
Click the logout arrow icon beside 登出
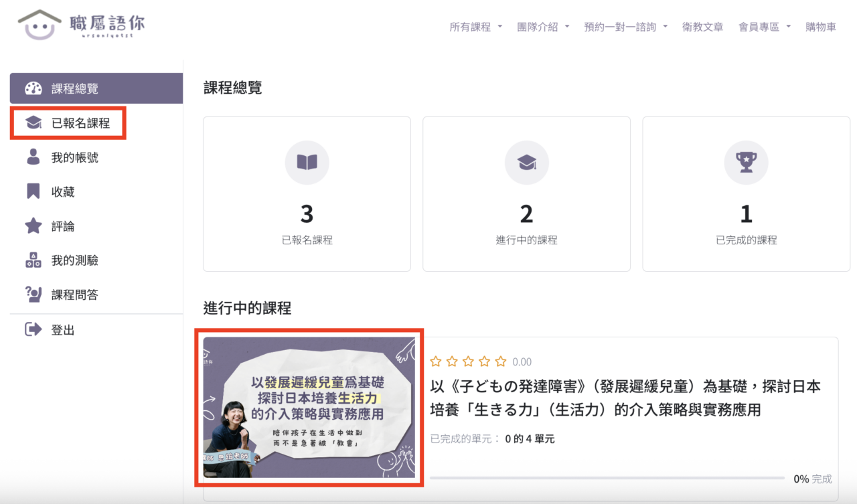click(x=33, y=329)
